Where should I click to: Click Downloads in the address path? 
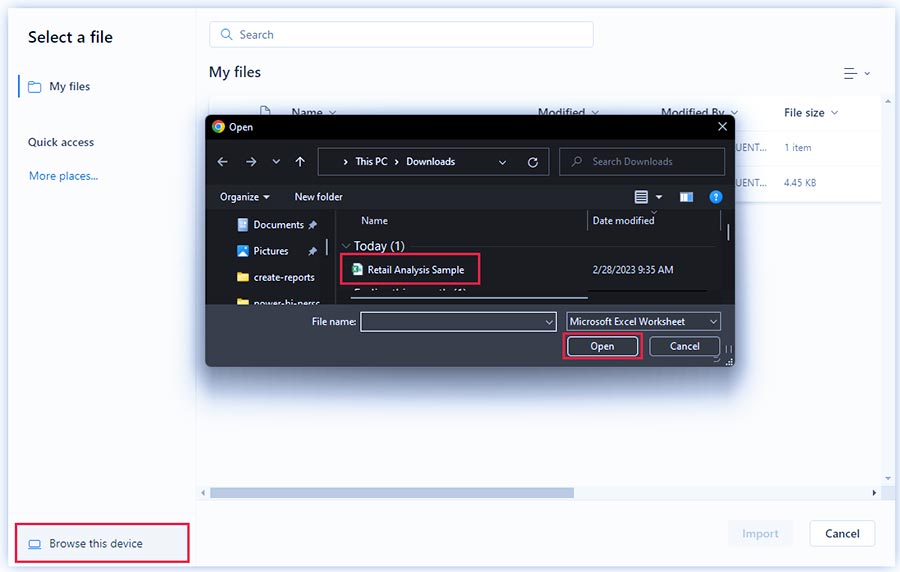430,162
